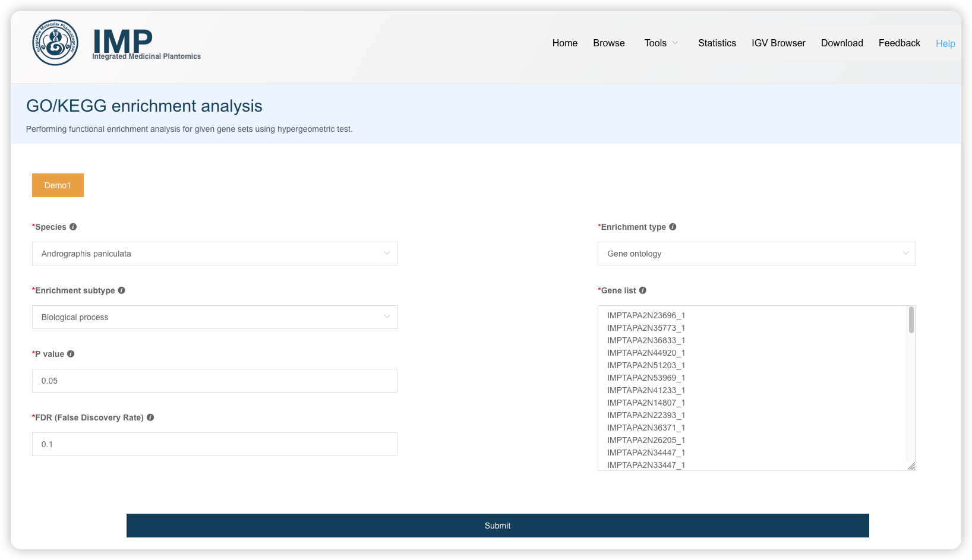The width and height of the screenshot is (972, 560).
Task: Click the gene list scrollbar thumb
Action: [911, 320]
